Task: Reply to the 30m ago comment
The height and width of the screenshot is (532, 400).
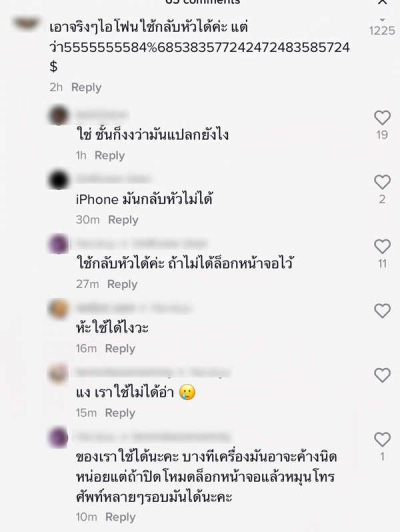Action: [x=123, y=220]
